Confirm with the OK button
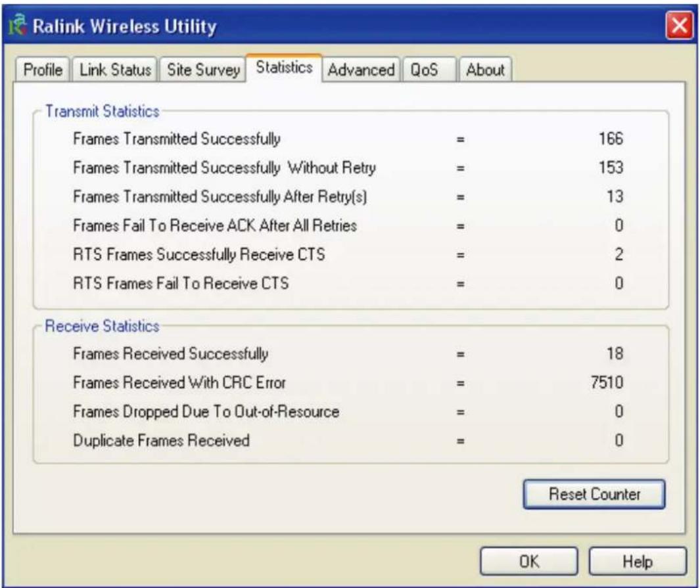The height and width of the screenshot is (588, 700). pyautogui.click(x=529, y=561)
